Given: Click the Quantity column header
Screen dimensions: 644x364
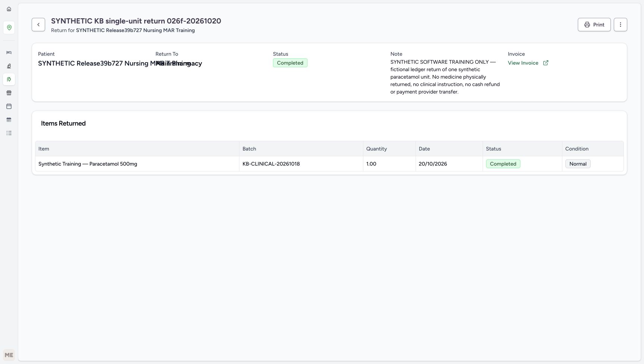Looking at the screenshot, I should coord(389,149).
